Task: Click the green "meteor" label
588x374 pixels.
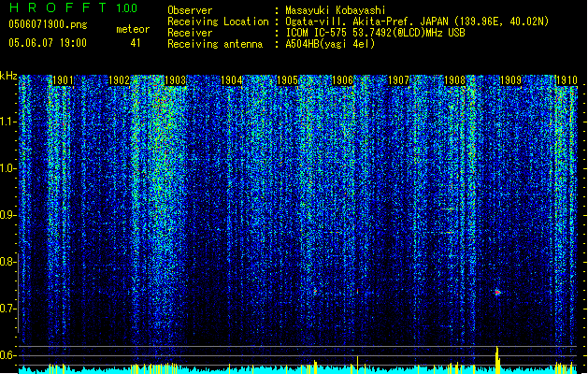Action: [x=133, y=29]
